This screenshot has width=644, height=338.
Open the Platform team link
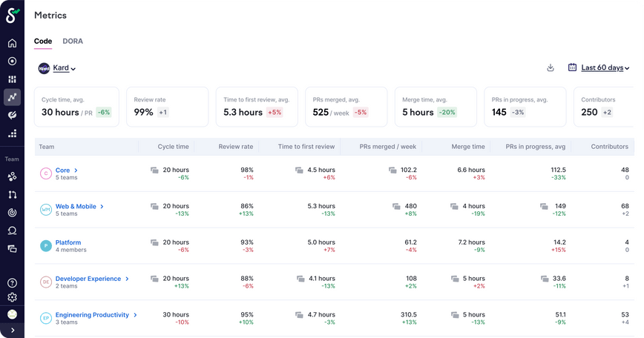68,242
